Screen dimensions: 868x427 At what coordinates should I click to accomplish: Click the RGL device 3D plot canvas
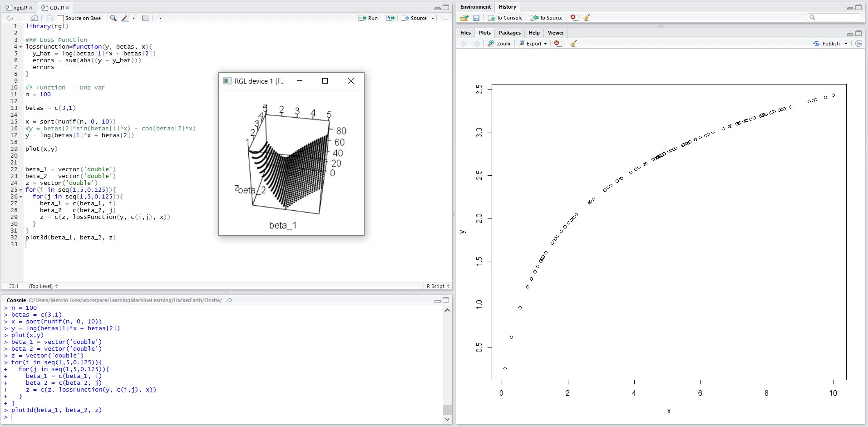[x=291, y=162]
